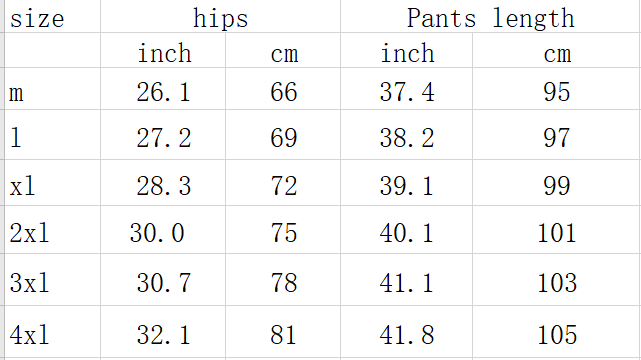
Task: Select the 'Pants length' header cell
Action: (x=491, y=16)
